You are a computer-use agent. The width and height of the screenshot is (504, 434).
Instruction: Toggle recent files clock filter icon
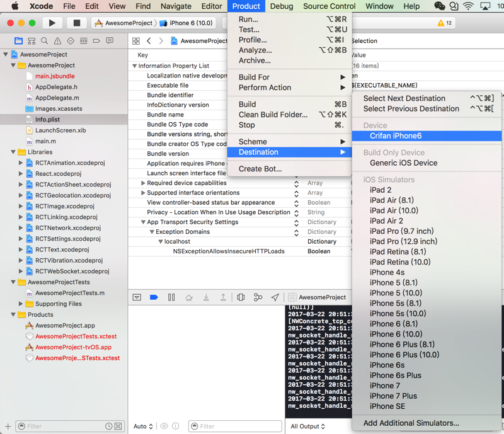pos(108,426)
